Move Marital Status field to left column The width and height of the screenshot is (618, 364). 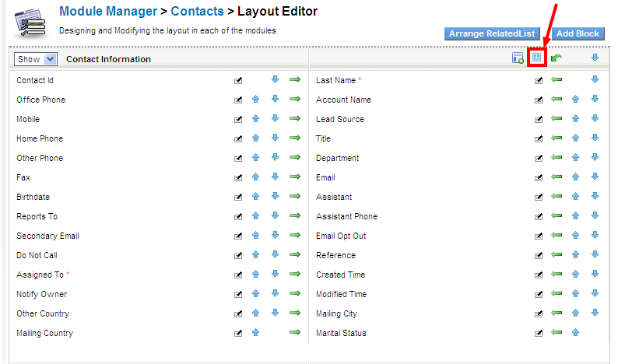point(556,333)
